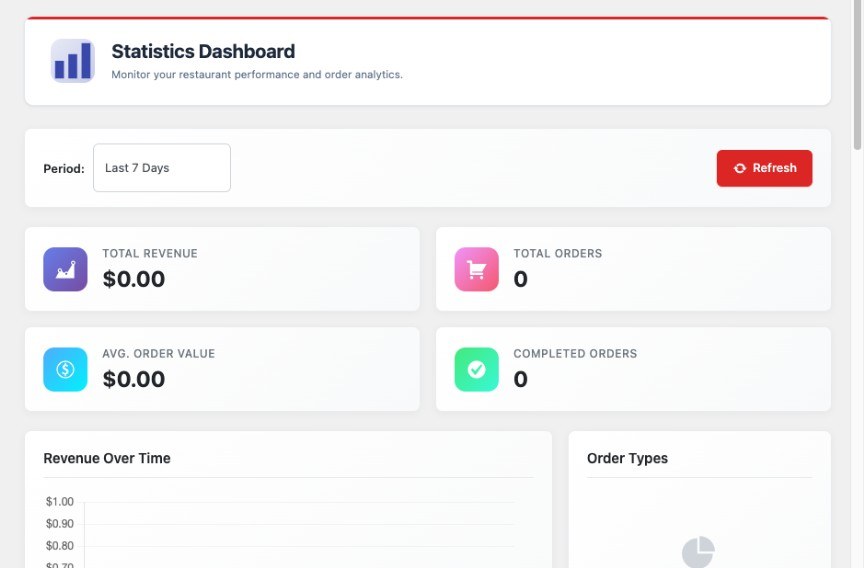Click the $0.80 axis label on revenue chart
The image size is (864, 568).
click(x=60, y=546)
